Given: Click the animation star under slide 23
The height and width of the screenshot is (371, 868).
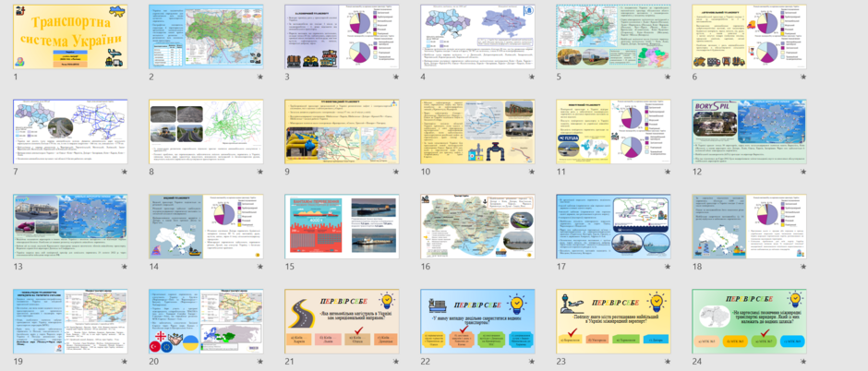Looking at the screenshot, I should point(667,362).
